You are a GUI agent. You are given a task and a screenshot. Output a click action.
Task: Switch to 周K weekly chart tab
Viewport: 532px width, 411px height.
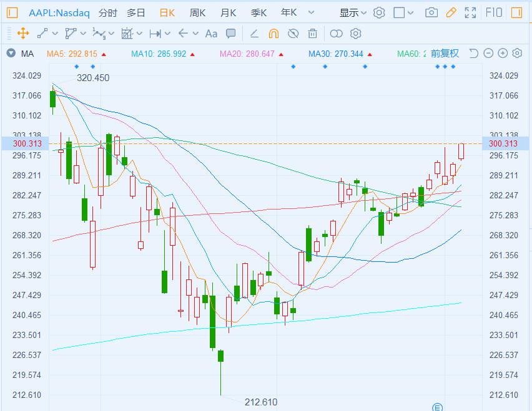pos(198,12)
